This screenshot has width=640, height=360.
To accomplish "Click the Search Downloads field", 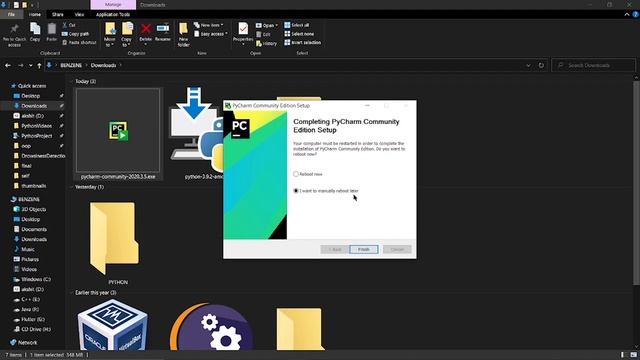I will (594, 65).
